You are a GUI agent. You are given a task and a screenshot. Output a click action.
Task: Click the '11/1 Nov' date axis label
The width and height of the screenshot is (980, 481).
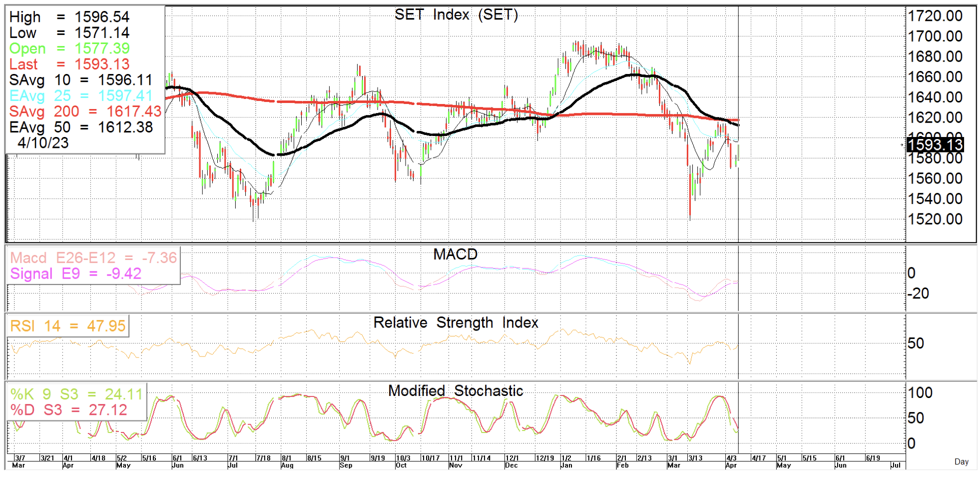[456, 461]
